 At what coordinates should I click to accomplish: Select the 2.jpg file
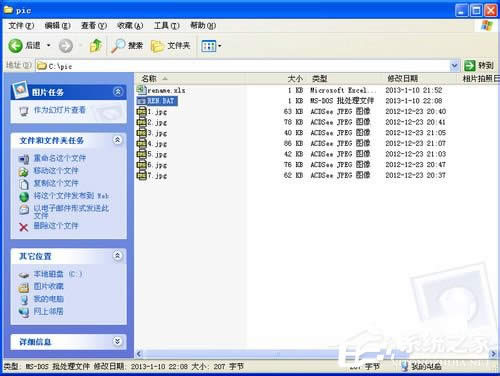157,123
